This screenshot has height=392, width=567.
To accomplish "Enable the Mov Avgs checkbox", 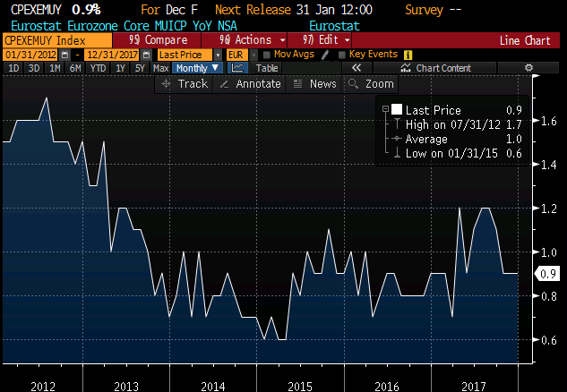I will click(x=266, y=55).
